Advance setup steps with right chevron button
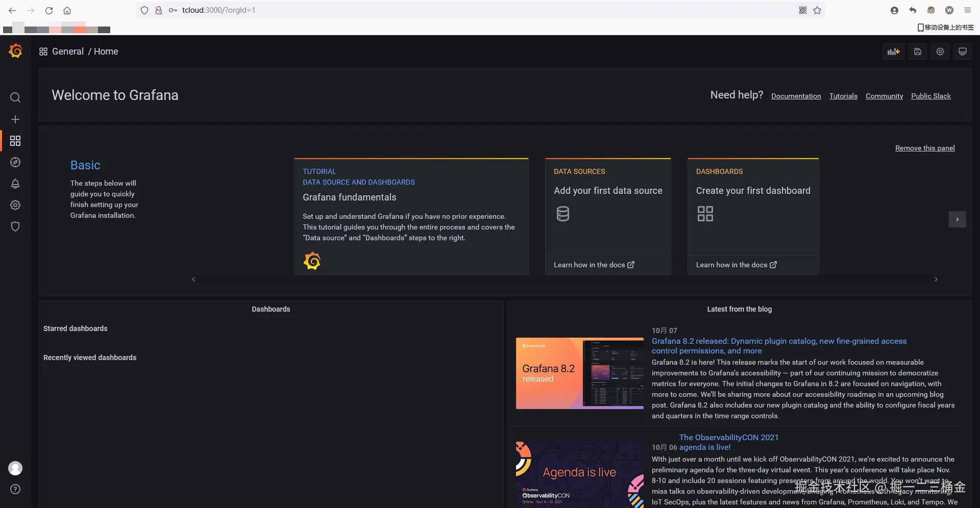Screen dimensions: 980x508 (x=958, y=219)
